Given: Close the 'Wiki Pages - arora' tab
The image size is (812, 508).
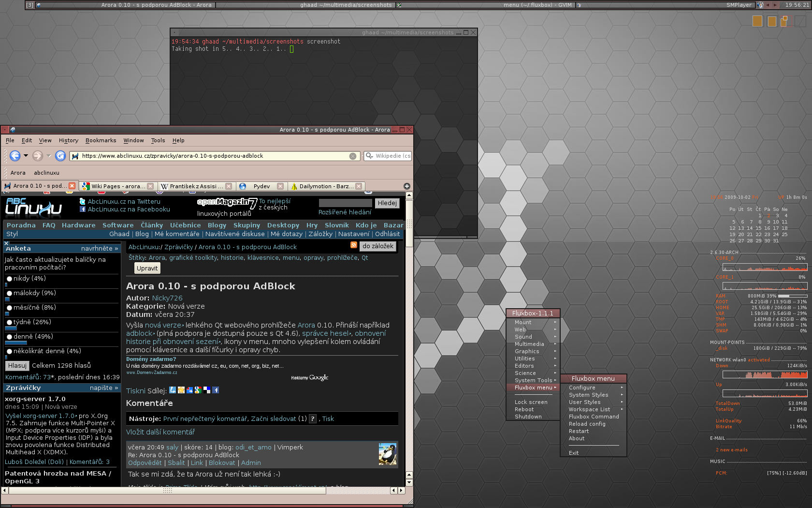Looking at the screenshot, I should click(x=150, y=186).
